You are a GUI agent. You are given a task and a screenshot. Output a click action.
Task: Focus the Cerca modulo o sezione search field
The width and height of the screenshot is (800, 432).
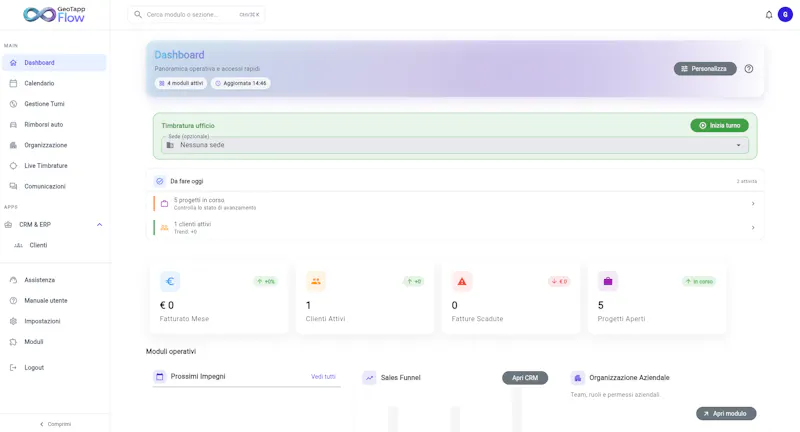pyautogui.click(x=196, y=15)
